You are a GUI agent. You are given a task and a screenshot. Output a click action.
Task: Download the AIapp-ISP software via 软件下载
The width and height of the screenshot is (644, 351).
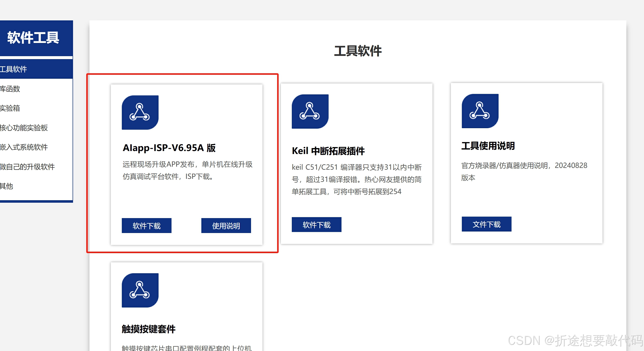[146, 226]
